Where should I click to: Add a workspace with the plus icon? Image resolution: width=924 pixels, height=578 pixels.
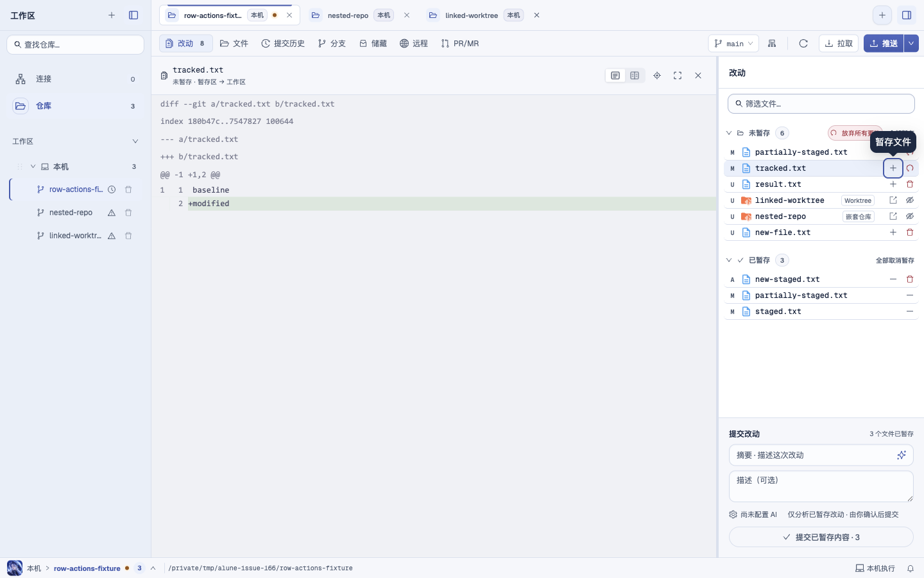pos(112,15)
